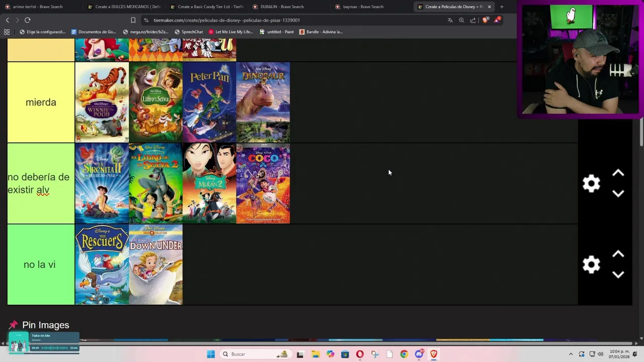Switch to 'Create a DULCES MEXICANOS' tab
Viewport: 644px width, 362px height.
click(124, 7)
